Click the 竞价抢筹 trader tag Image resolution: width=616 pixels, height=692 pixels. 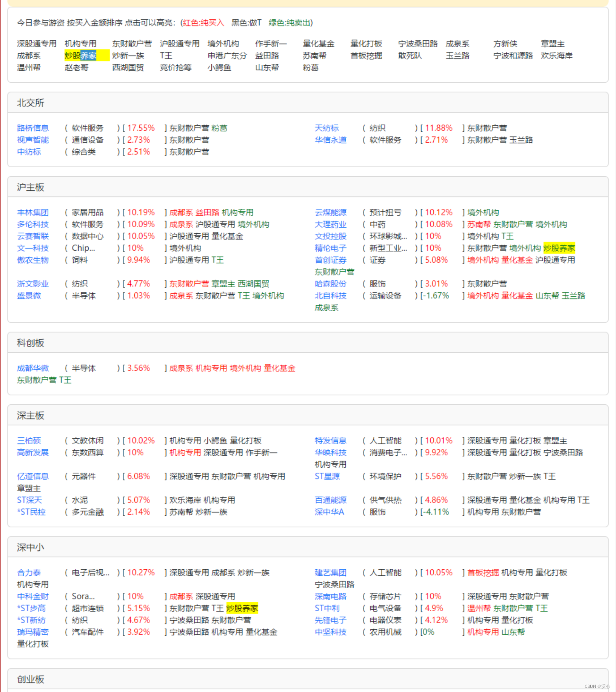click(176, 68)
